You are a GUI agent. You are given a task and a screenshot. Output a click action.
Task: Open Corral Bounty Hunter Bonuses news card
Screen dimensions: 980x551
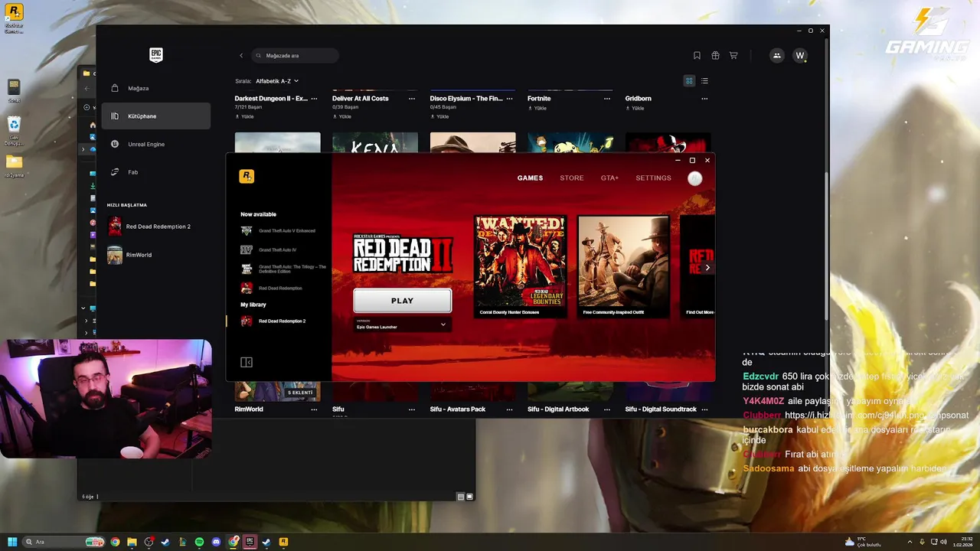click(x=521, y=266)
